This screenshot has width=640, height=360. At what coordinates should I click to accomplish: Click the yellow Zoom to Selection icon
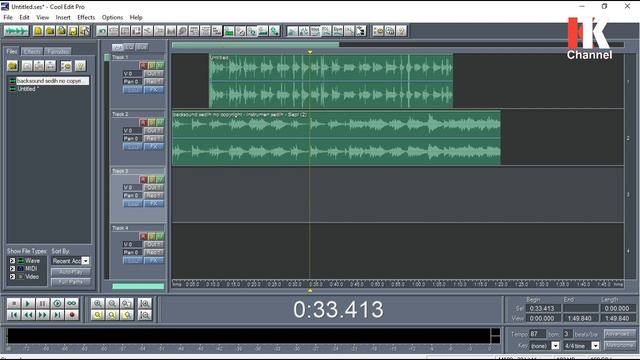pyautogui.click(x=98, y=315)
